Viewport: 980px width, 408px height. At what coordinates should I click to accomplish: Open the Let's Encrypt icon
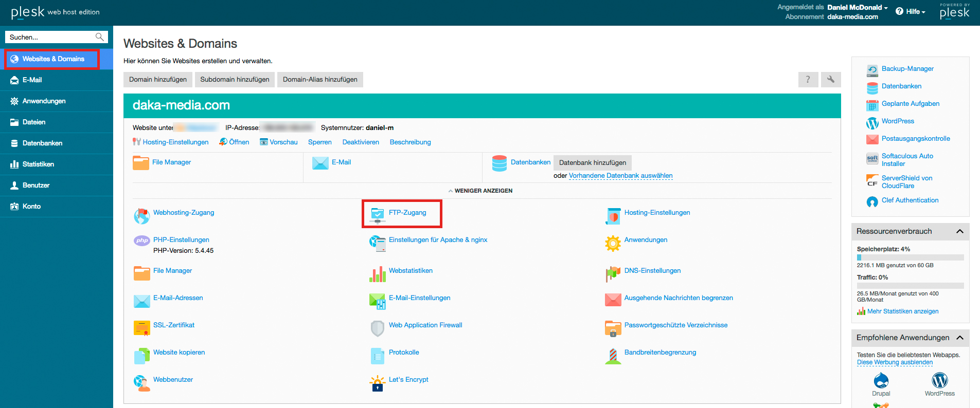(x=378, y=383)
